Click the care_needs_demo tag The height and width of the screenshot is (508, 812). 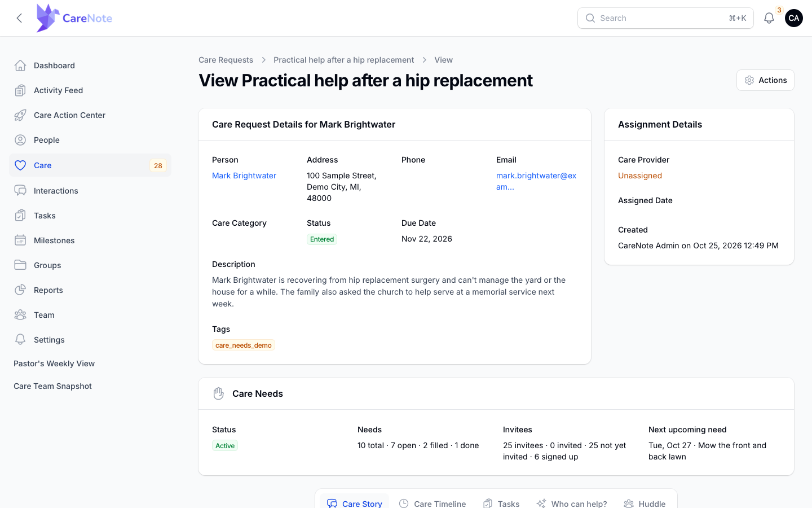point(244,345)
